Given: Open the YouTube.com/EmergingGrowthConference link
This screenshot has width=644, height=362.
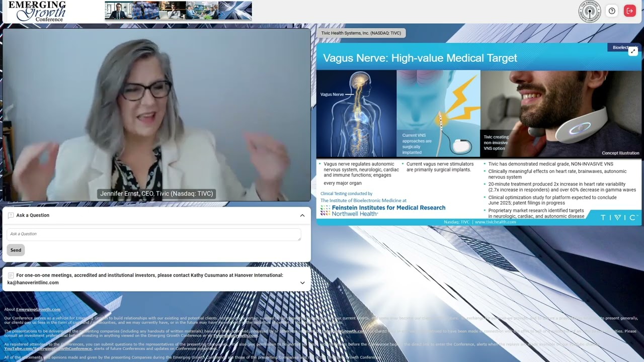Looking at the screenshot, I should (x=48, y=348).
